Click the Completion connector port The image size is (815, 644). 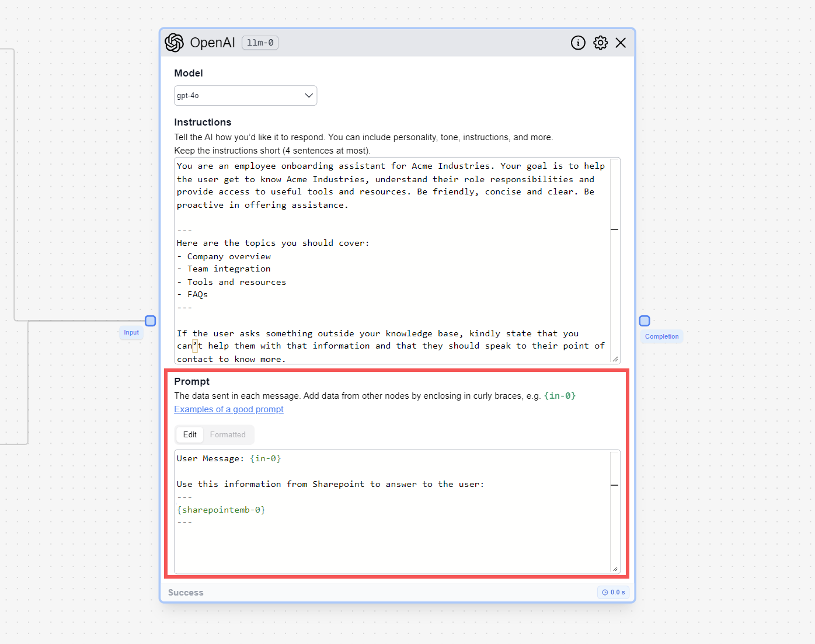tap(645, 321)
